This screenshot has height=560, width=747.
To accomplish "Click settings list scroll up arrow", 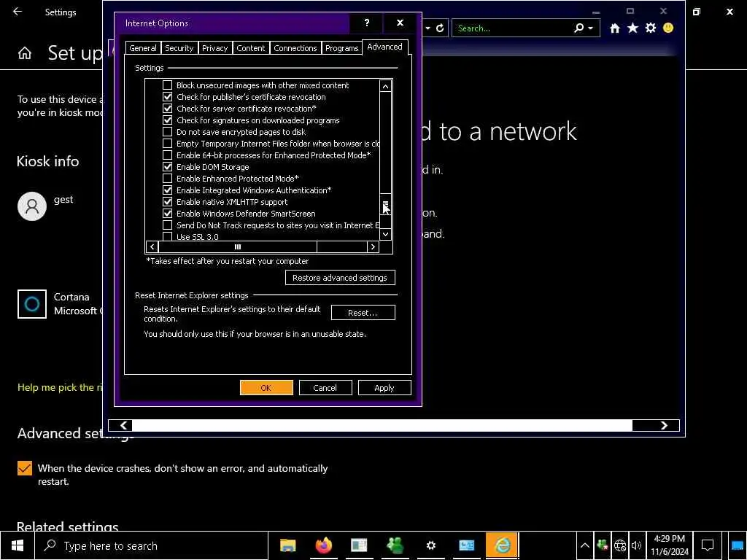I will (385, 86).
